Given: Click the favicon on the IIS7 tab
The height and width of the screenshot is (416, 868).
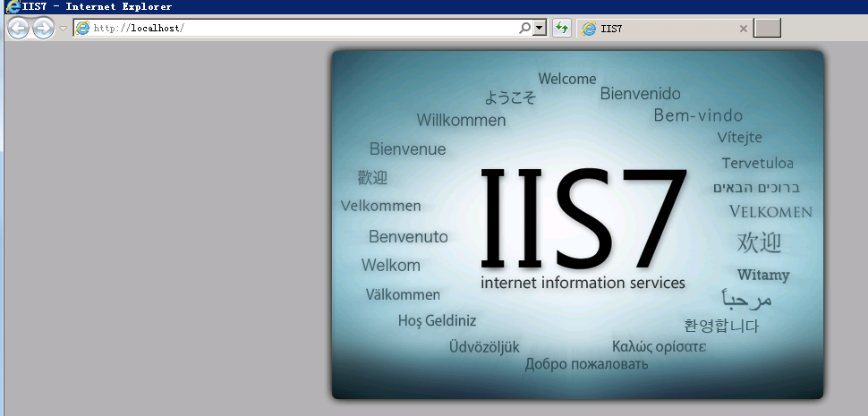Looking at the screenshot, I should (x=589, y=29).
